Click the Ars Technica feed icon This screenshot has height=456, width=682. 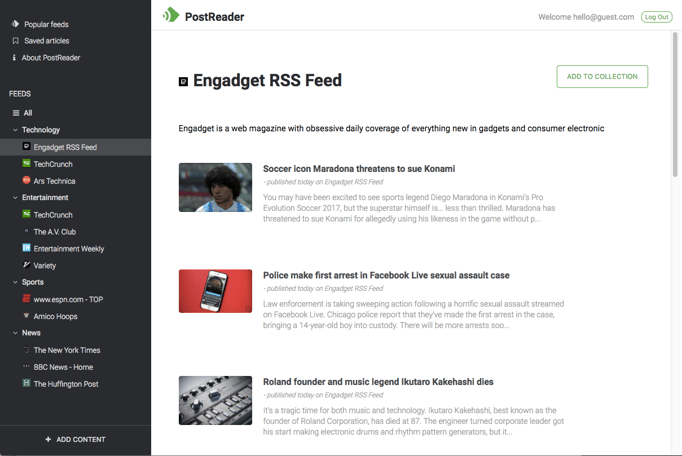(26, 181)
